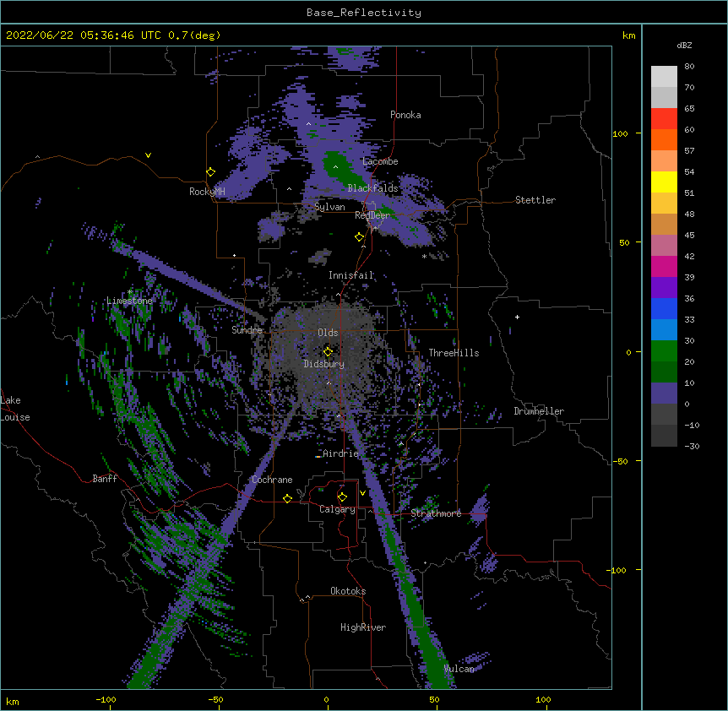Click the Limestone label
The width and height of the screenshot is (728, 711).
[x=129, y=301]
